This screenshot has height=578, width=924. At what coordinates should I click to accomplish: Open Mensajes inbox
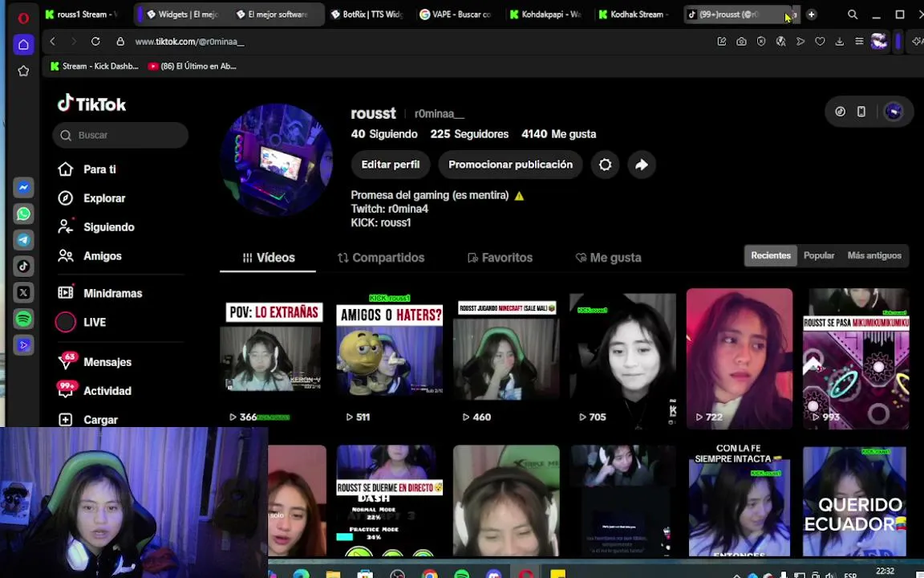pos(95,362)
